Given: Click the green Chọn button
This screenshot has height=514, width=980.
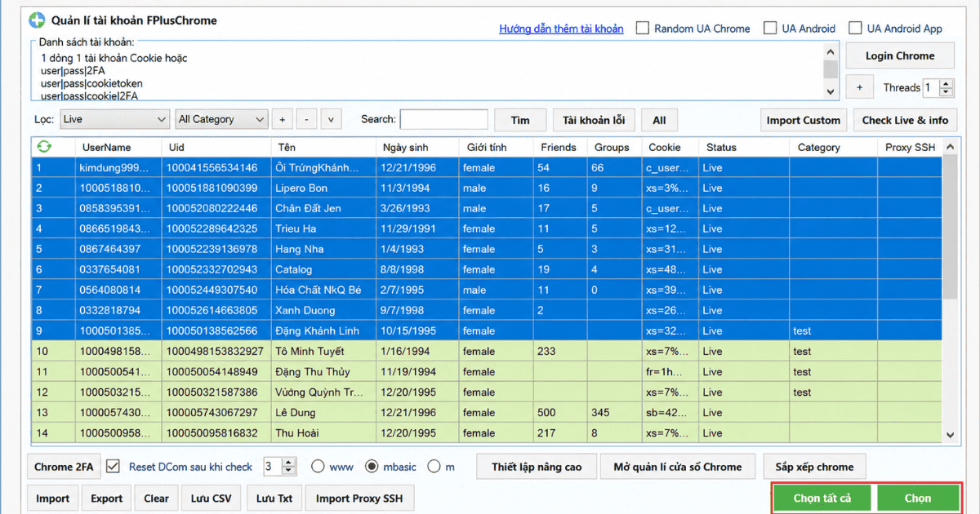Looking at the screenshot, I should (x=918, y=498).
